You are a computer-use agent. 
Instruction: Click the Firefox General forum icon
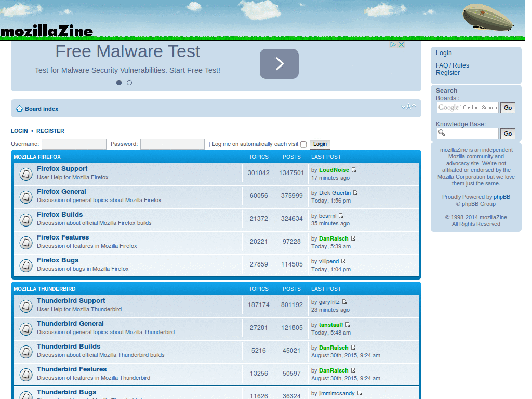[26, 197]
